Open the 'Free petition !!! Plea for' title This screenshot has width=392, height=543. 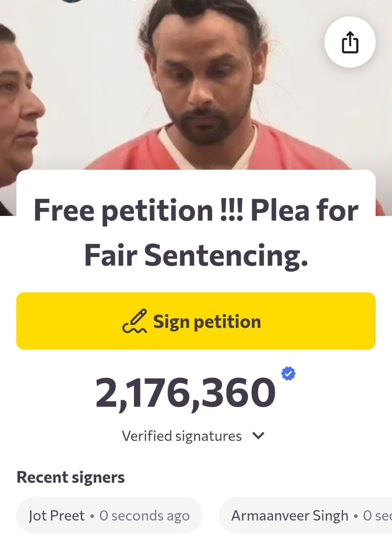pyautogui.click(x=196, y=211)
